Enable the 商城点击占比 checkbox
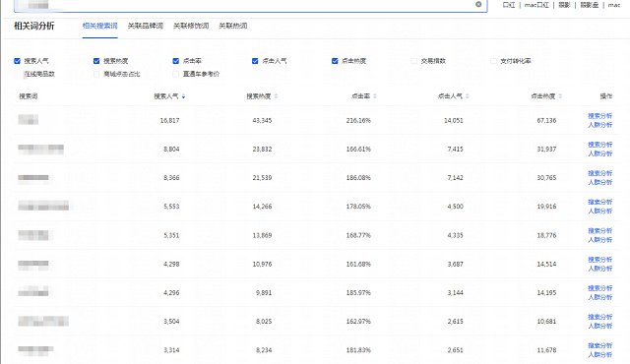The height and width of the screenshot is (364, 630). pyautogui.click(x=96, y=74)
